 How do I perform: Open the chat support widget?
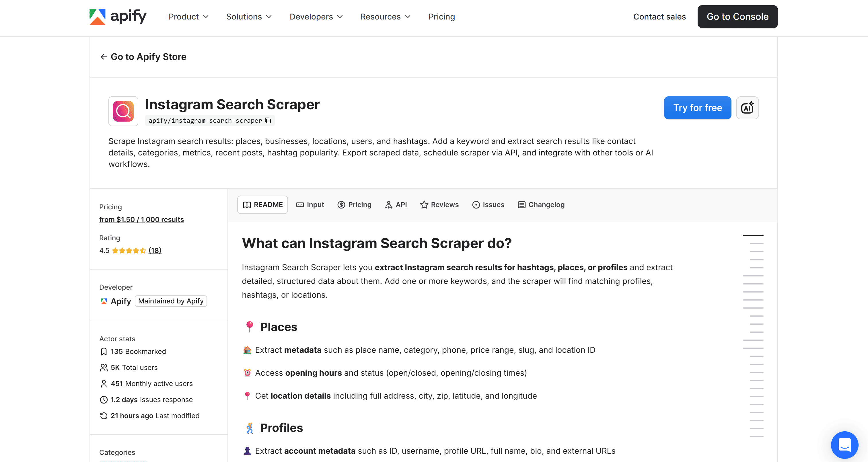point(844,445)
